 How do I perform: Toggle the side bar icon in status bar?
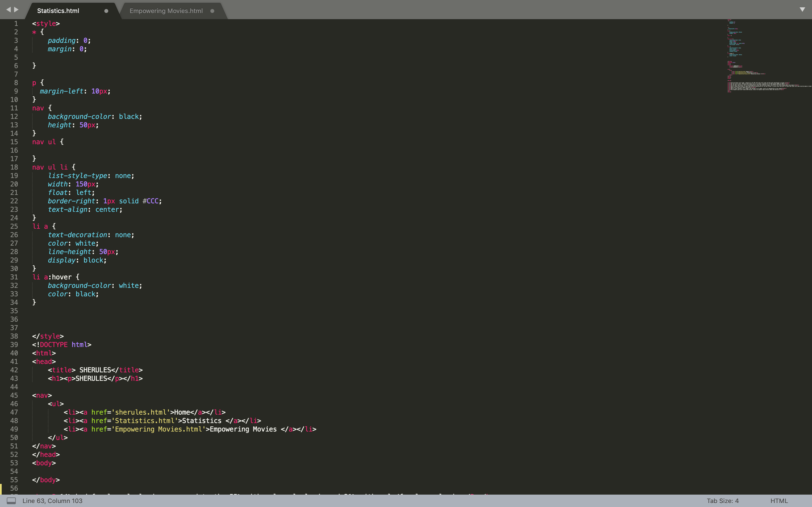pyautogui.click(x=11, y=501)
